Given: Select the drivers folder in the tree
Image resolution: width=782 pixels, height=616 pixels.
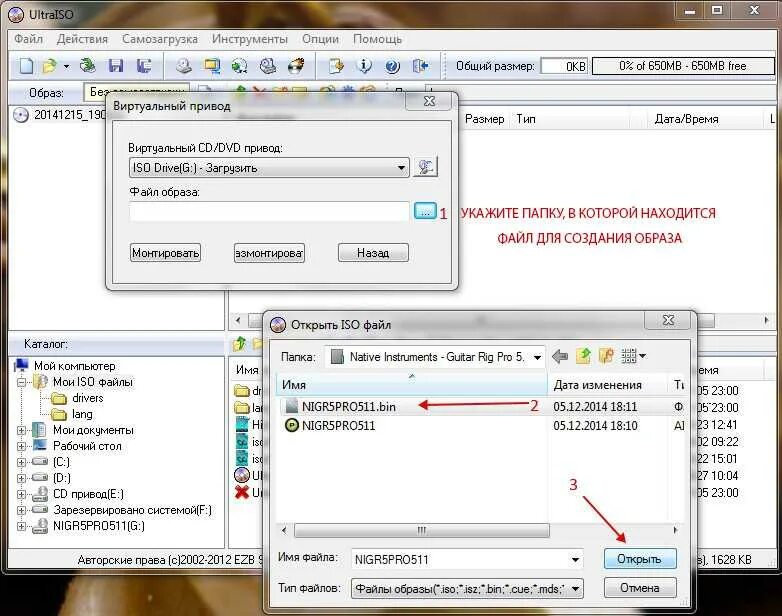Looking at the screenshot, I should pos(88,398).
